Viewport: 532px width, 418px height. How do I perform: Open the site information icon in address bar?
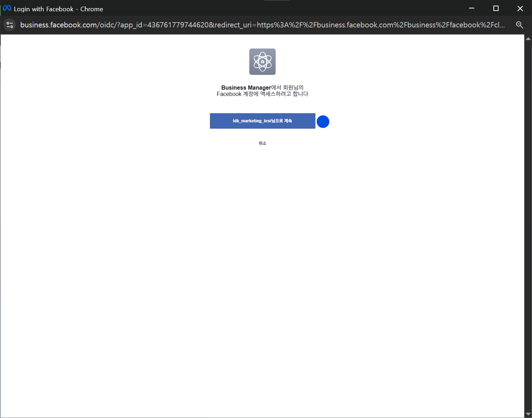(10, 25)
